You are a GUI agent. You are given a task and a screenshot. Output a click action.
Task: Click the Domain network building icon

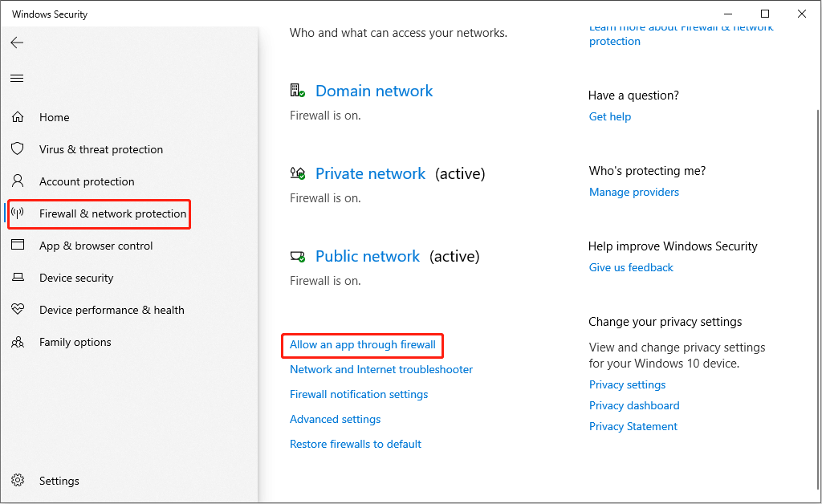point(297,91)
